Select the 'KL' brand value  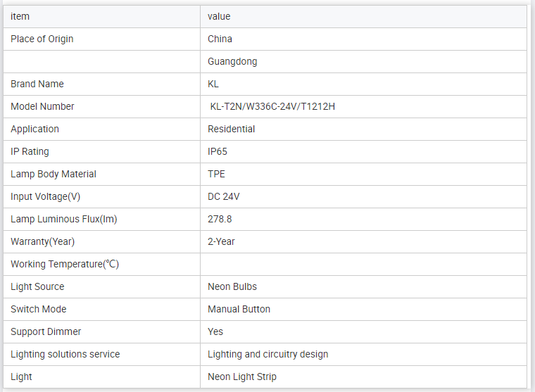[213, 84]
